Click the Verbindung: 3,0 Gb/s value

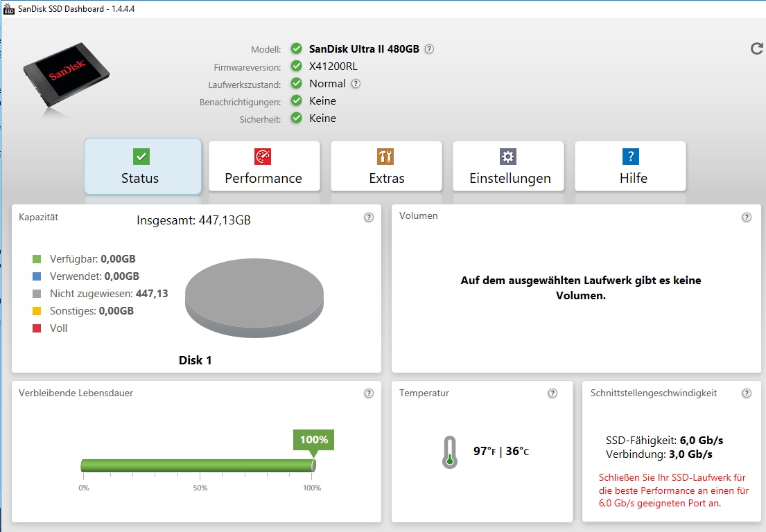[x=659, y=454]
